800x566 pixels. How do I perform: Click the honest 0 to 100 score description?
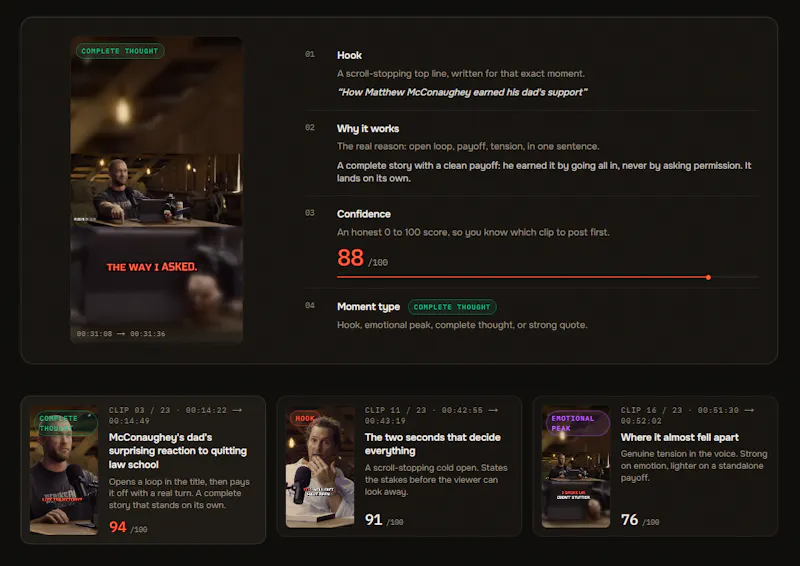click(473, 232)
